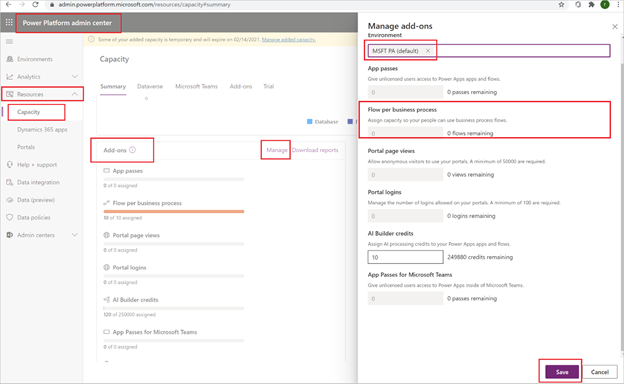Open the app launcher waffle icon

point(9,23)
